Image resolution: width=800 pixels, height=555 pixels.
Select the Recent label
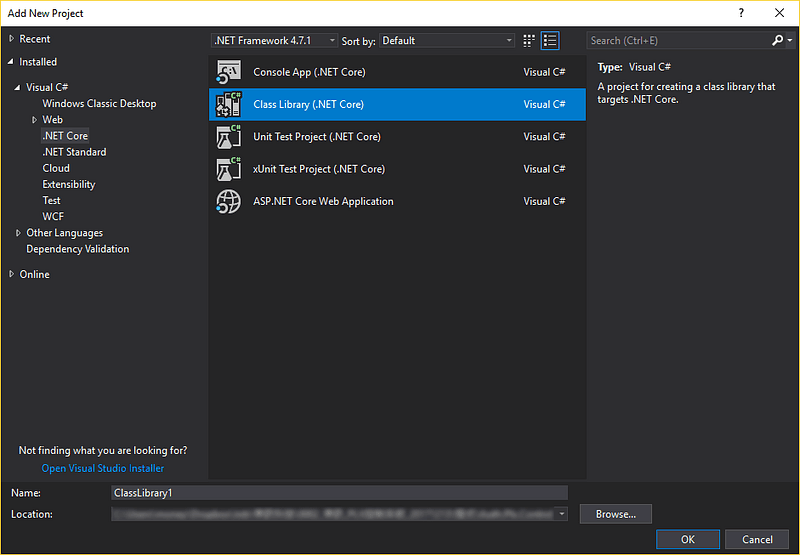coord(35,39)
